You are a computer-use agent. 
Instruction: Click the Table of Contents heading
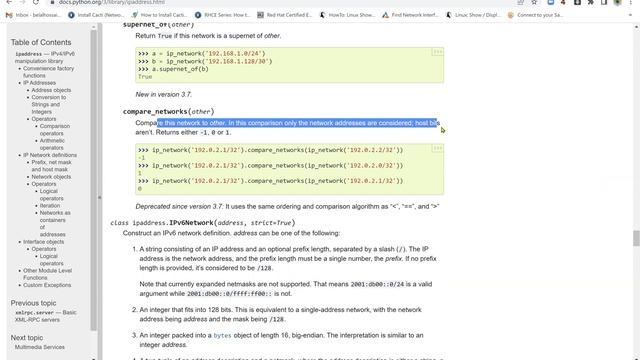[41, 42]
